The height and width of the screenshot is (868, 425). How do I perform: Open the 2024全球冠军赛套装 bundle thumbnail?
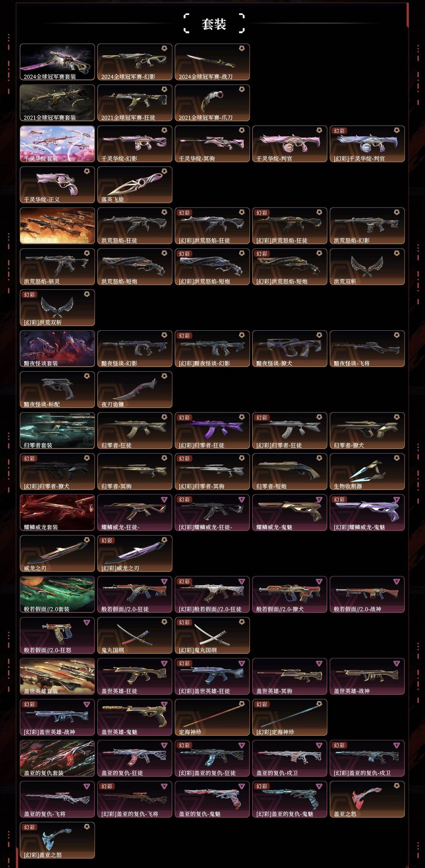(x=57, y=62)
